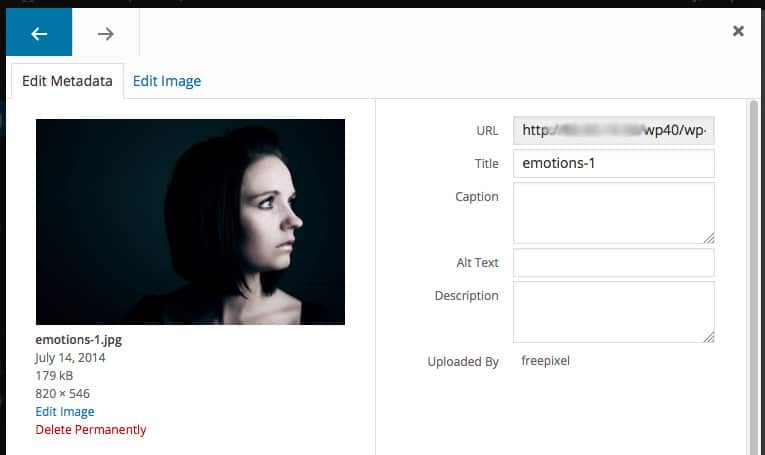
Task: Switch to the Edit Metadata tab
Action: (x=67, y=81)
